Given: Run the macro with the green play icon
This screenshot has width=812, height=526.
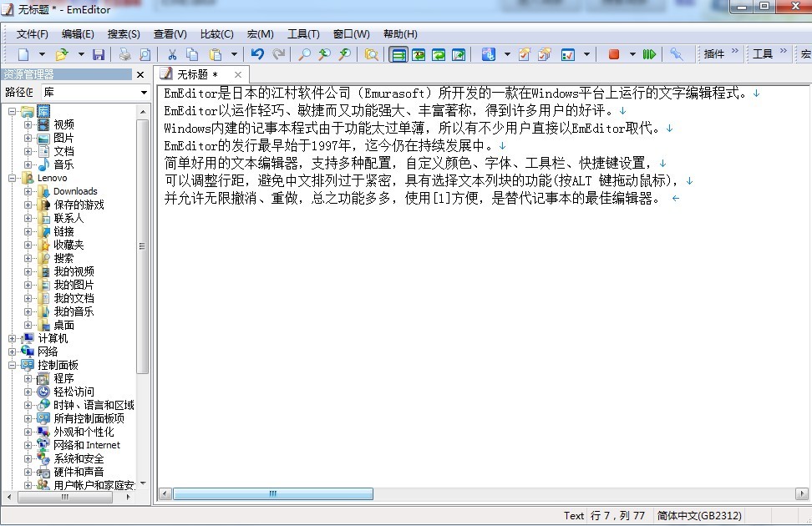Looking at the screenshot, I should [x=649, y=54].
